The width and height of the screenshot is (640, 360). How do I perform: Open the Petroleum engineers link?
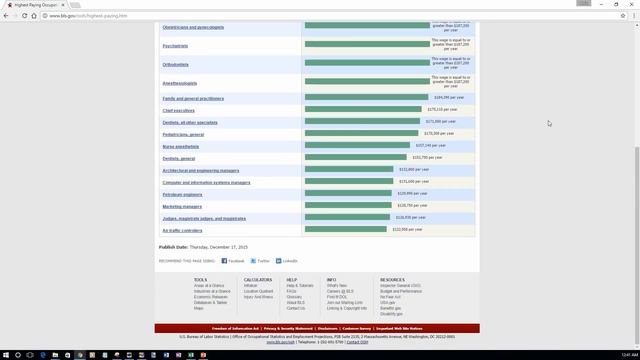(x=182, y=195)
